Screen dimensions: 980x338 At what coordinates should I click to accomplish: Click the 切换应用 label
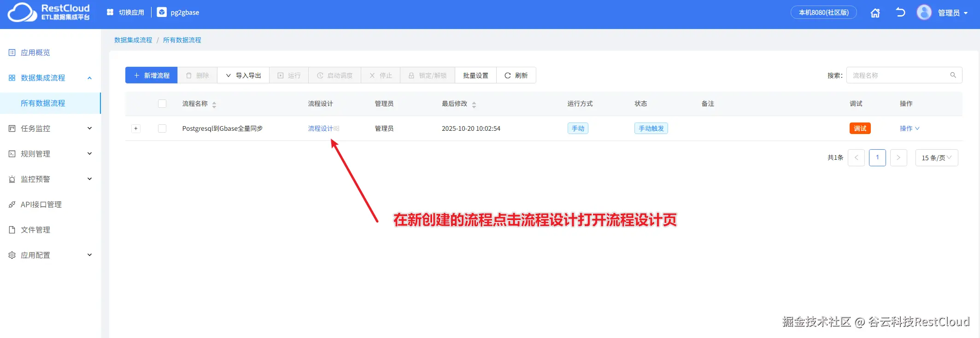(x=131, y=12)
